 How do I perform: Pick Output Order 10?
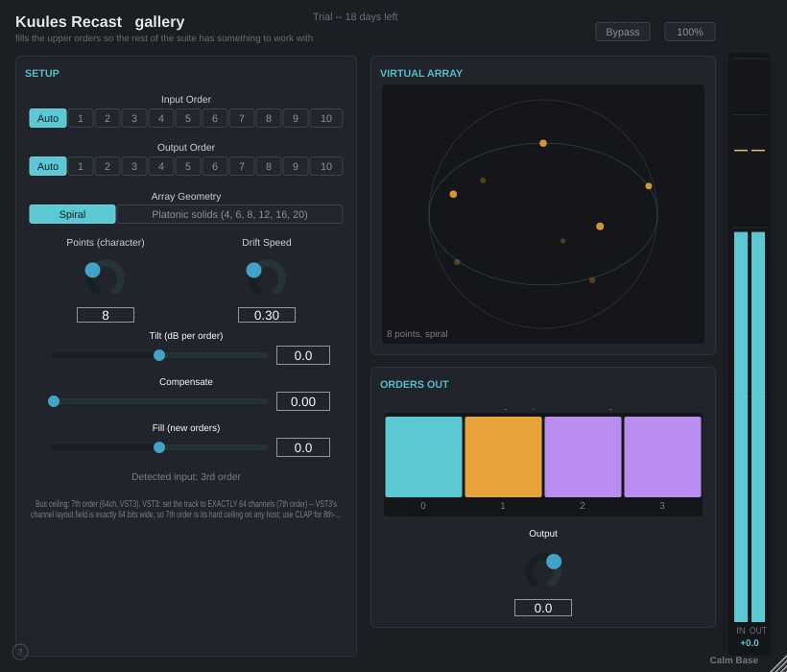click(326, 166)
